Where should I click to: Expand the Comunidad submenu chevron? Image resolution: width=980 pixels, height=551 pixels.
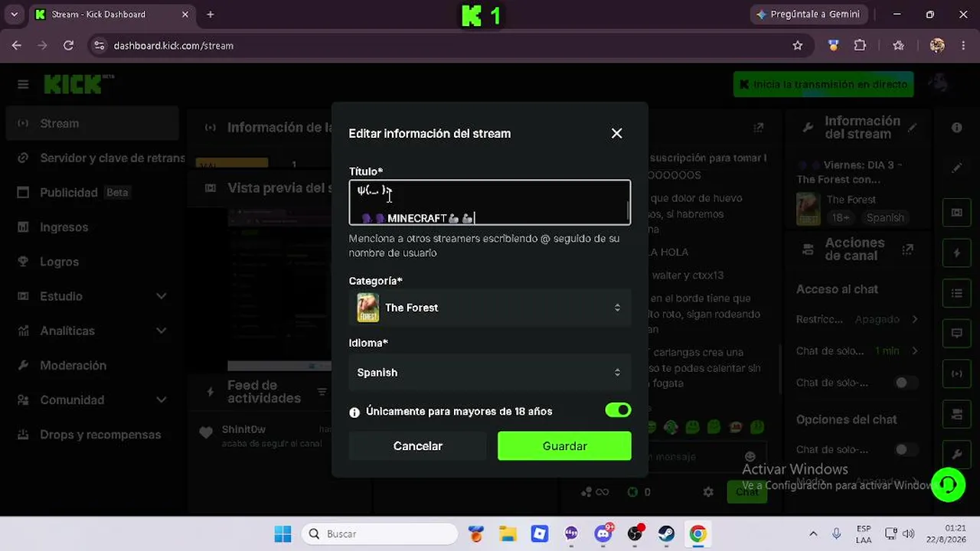click(161, 400)
